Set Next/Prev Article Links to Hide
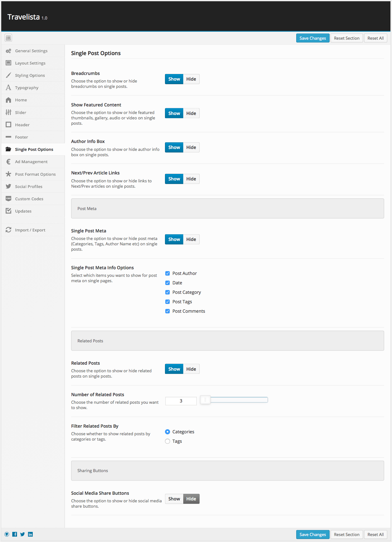This screenshot has height=542, width=392. [x=191, y=179]
